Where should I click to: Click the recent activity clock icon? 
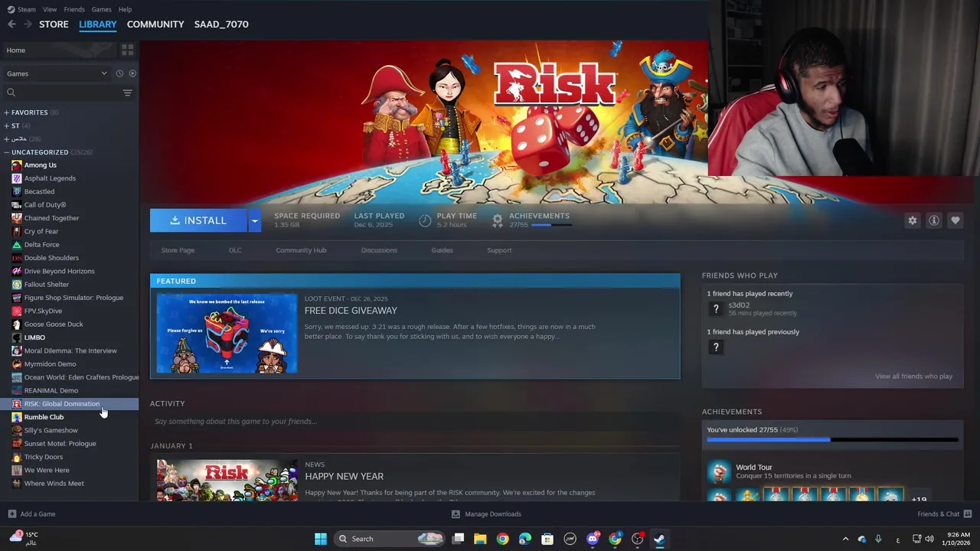point(119,73)
